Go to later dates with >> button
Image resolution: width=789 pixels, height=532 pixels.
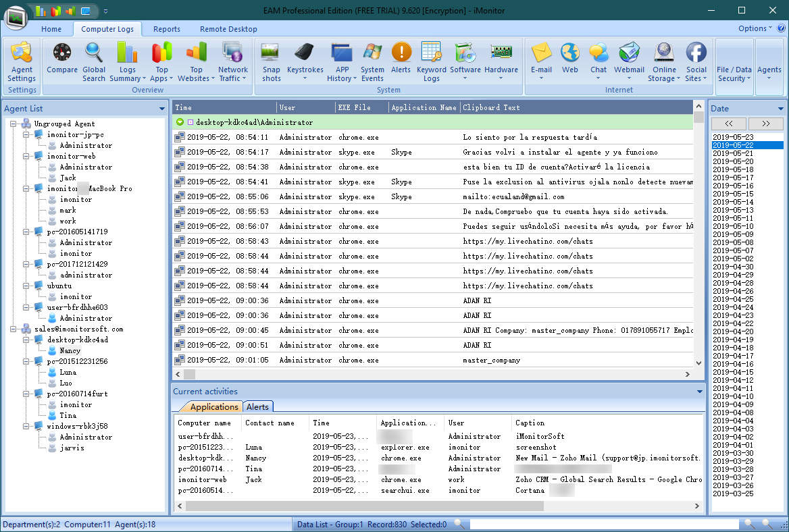tap(766, 123)
